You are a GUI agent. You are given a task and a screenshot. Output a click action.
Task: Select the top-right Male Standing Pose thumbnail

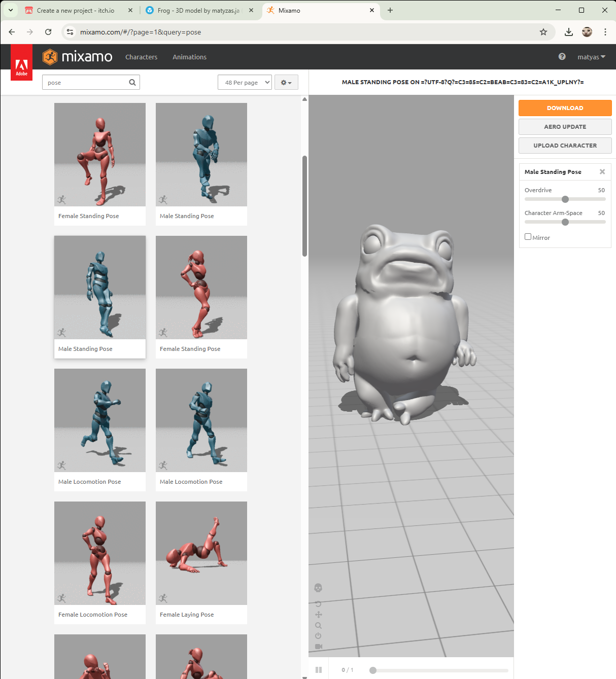[201, 155]
